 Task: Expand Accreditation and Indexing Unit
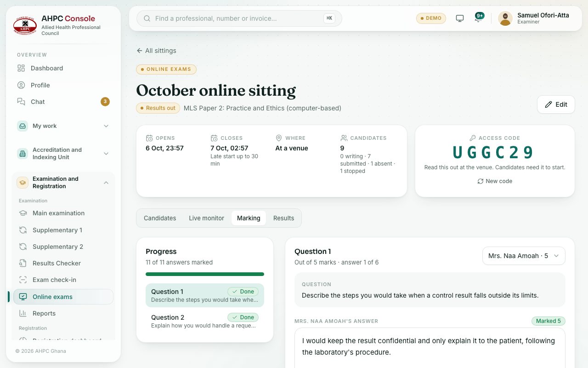63,154
